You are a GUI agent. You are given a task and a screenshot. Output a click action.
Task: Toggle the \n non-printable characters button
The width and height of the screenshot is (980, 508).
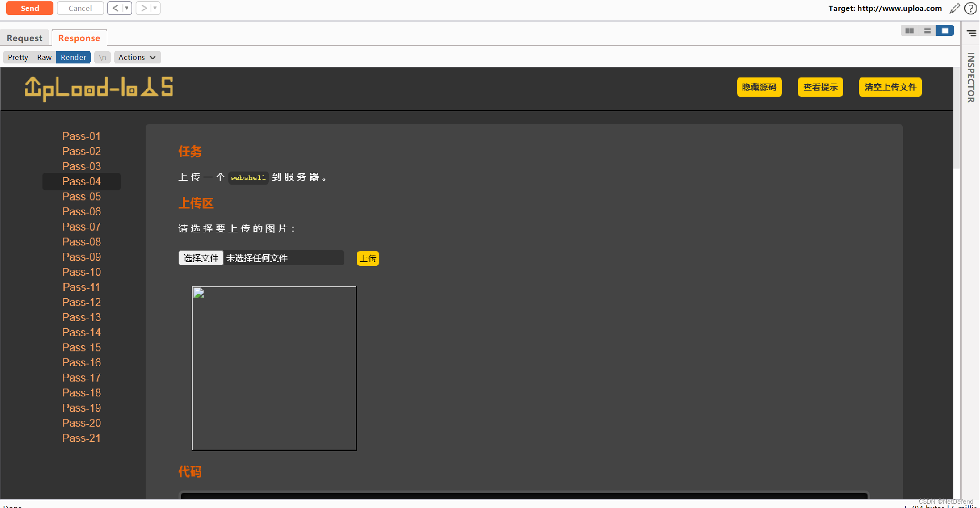102,57
